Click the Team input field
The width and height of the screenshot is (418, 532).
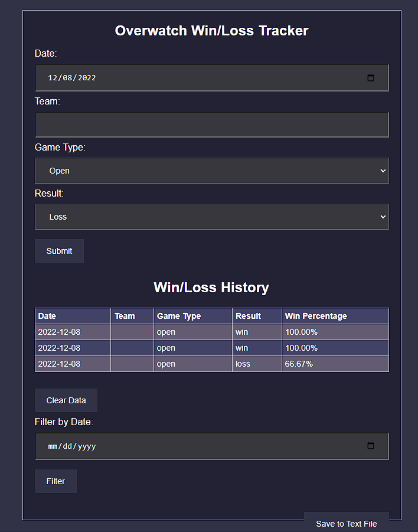coord(211,125)
